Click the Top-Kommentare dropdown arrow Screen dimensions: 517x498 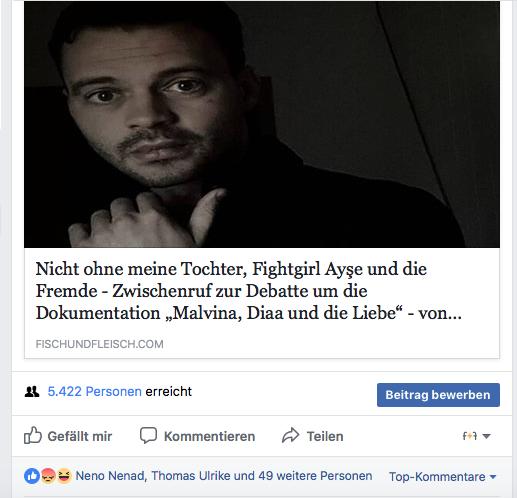[493, 477]
